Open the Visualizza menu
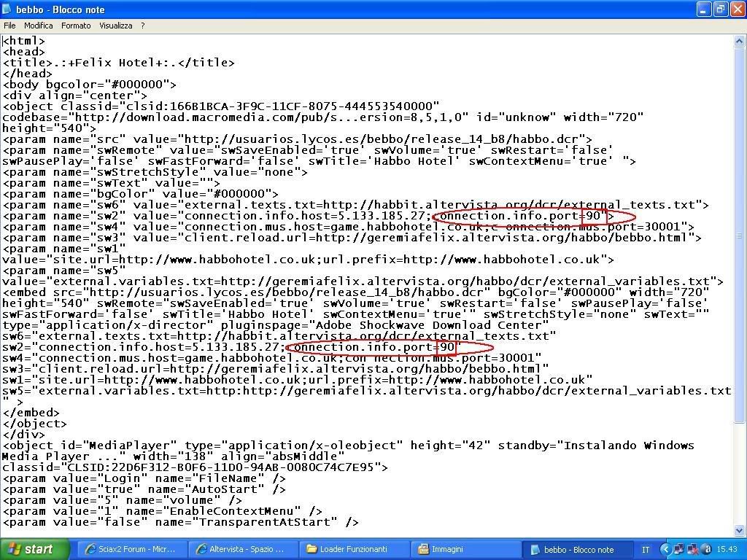Screen dimensions: 747x560 tap(116, 26)
